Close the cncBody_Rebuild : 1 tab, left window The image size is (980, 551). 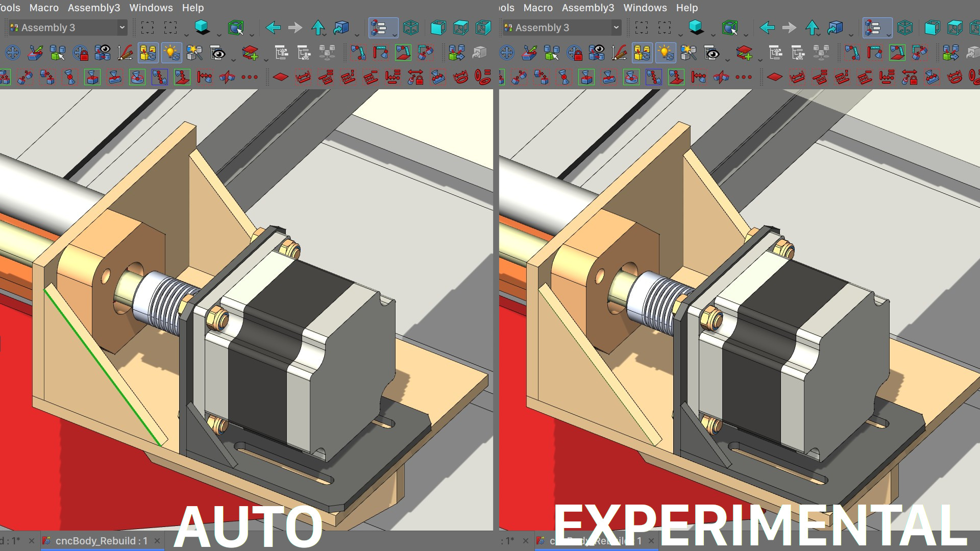click(x=157, y=541)
